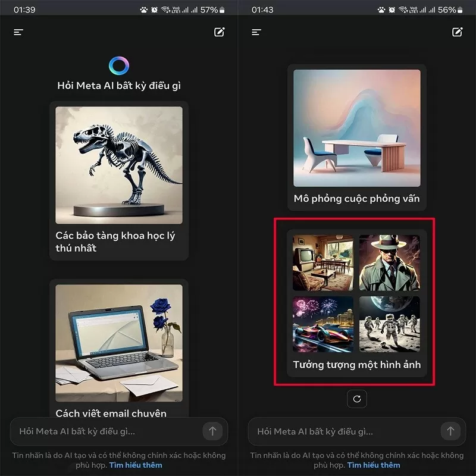Open the hamburger menu on the left phone screen
This screenshot has height=476, width=476.
[x=18, y=32]
